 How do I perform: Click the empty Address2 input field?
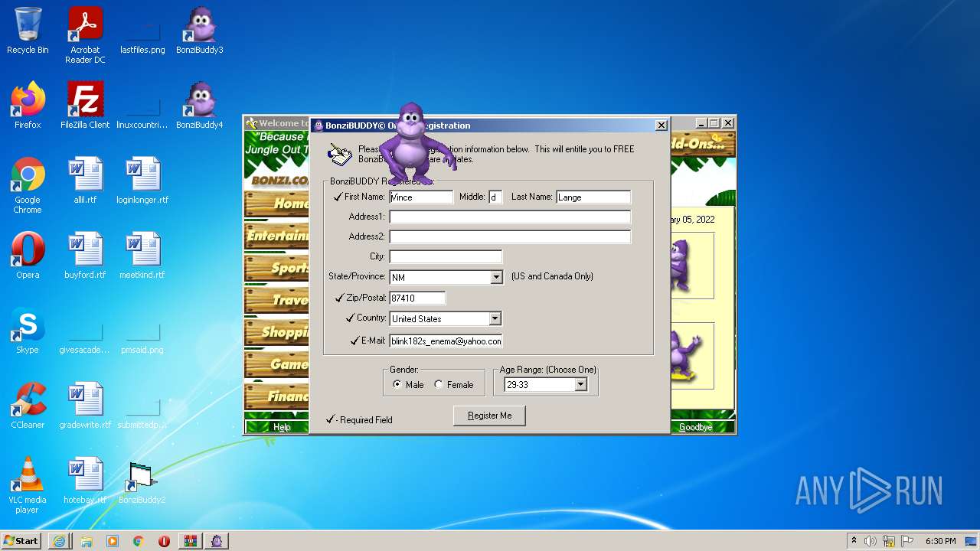click(x=510, y=237)
